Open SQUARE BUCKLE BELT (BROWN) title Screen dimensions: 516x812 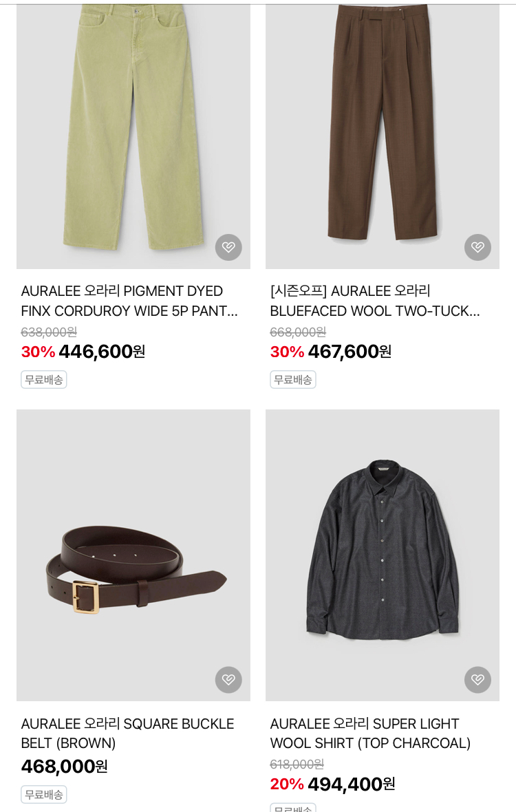click(127, 734)
